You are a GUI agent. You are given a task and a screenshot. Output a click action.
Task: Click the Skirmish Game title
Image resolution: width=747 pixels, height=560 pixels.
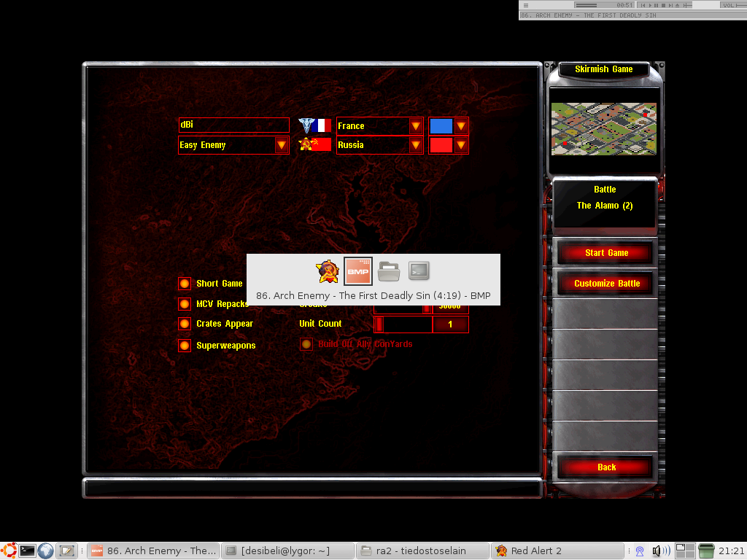[x=603, y=69]
